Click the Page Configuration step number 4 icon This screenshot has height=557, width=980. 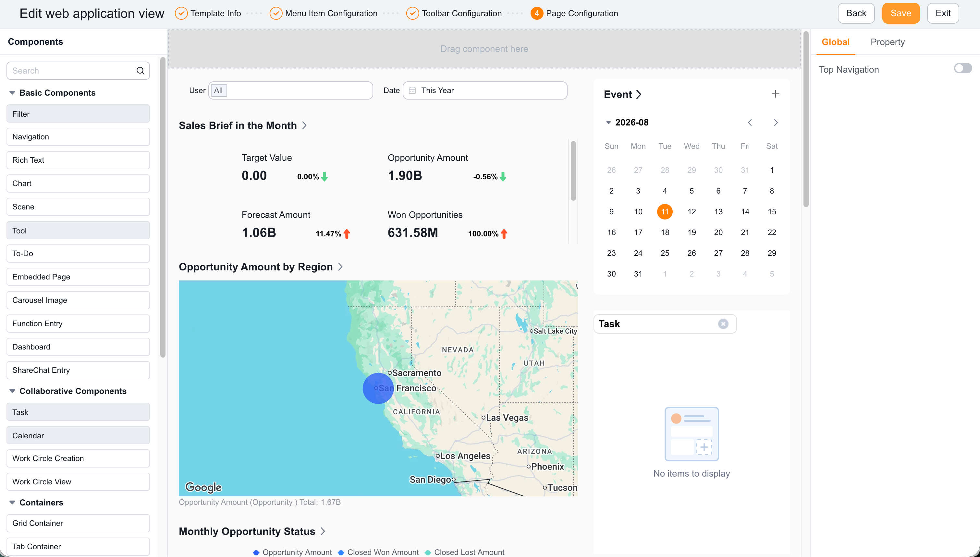[x=537, y=13]
